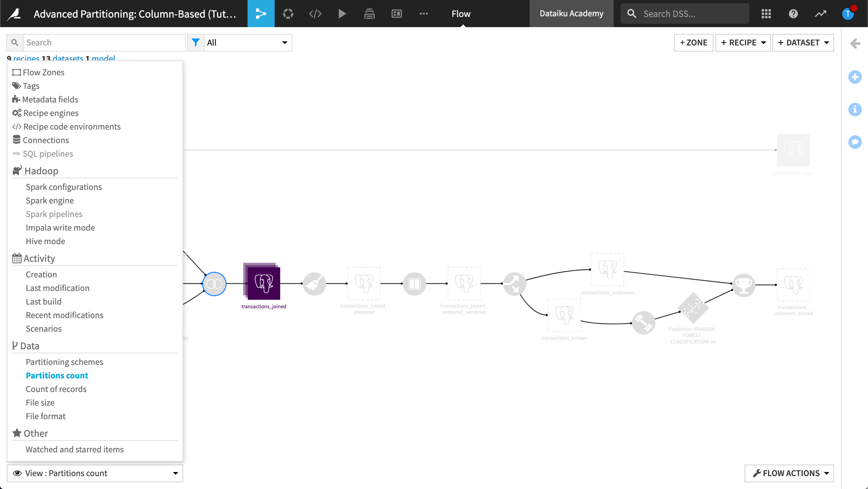Image resolution: width=868 pixels, height=489 pixels.
Task: Select Spark configurations view
Action: 64,187
